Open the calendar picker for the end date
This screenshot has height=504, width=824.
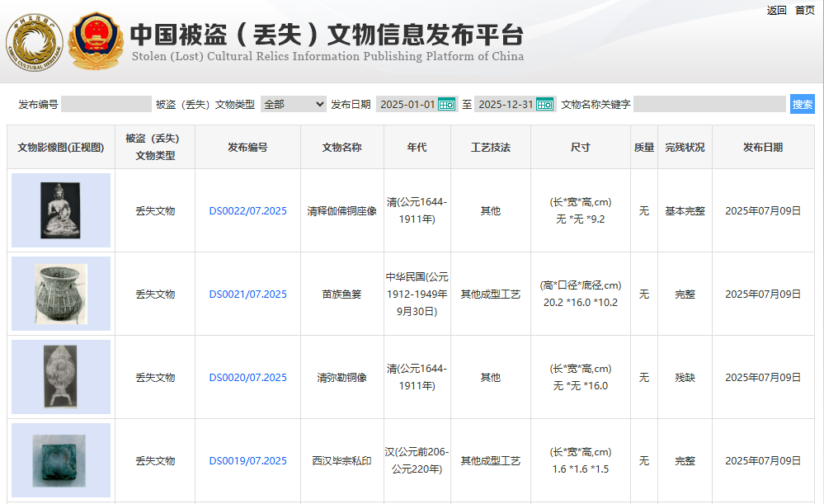pyautogui.click(x=545, y=103)
